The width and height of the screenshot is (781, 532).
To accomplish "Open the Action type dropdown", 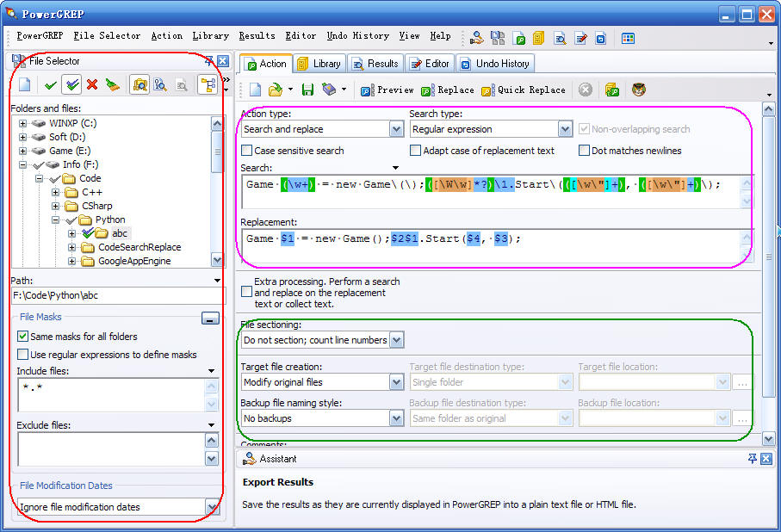I will (x=396, y=129).
